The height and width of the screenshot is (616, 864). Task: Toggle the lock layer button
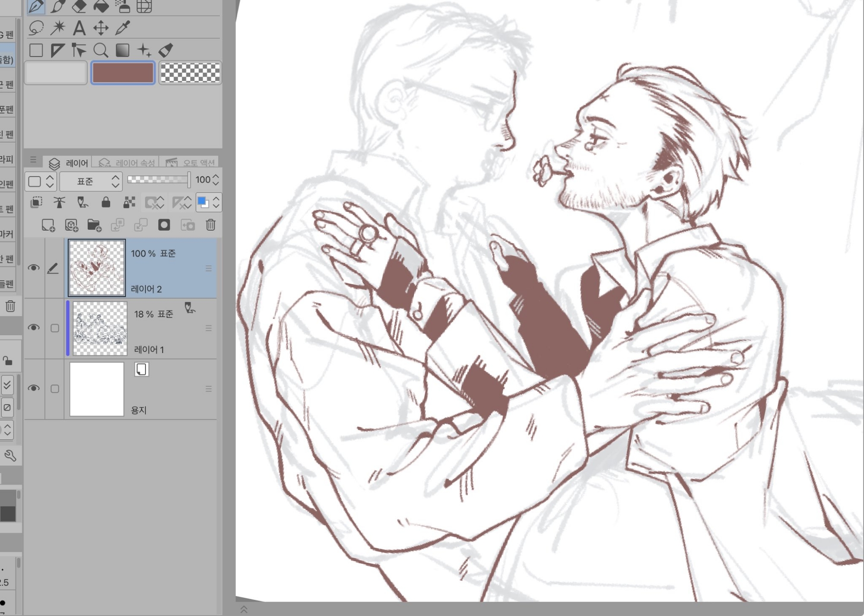pos(106,202)
